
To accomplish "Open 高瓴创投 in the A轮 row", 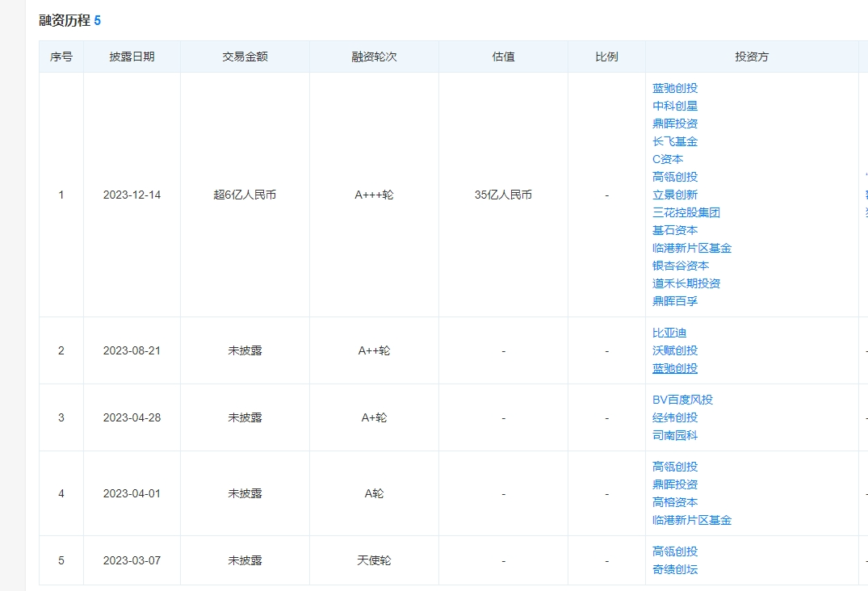I will 675,467.
